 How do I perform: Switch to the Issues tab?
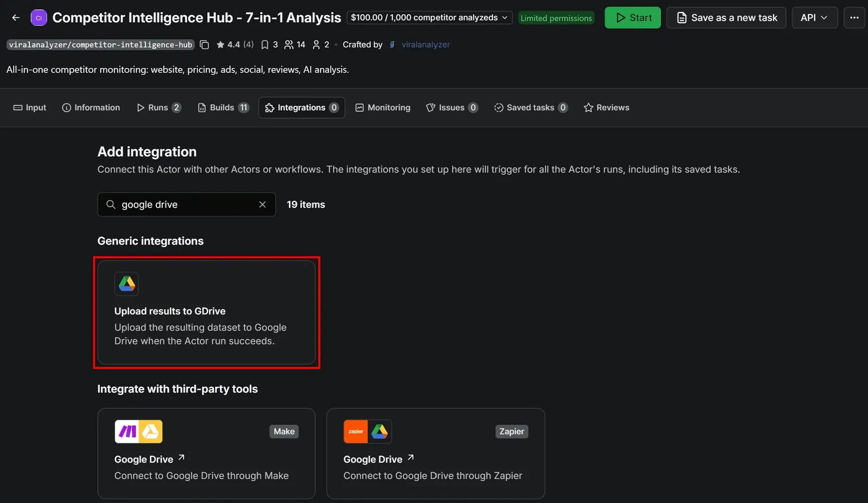[x=452, y=107]
